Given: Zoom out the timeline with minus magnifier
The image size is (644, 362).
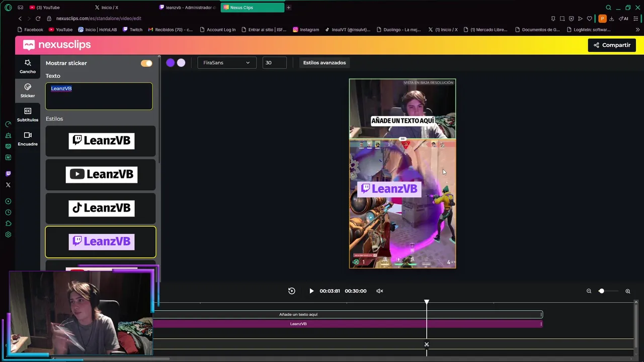Looking at the screenshot, I should (x=589, y=291).
